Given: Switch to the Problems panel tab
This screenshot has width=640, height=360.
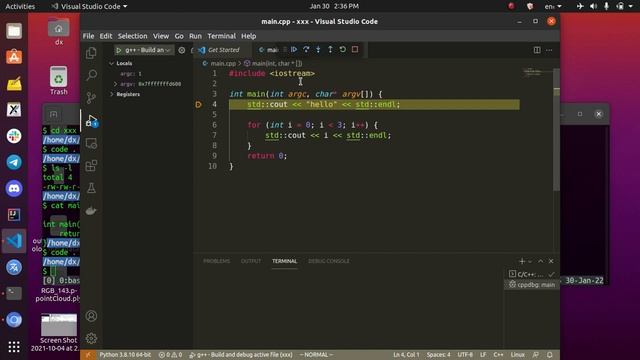Looking at the screenshot, I should [216, 261].
